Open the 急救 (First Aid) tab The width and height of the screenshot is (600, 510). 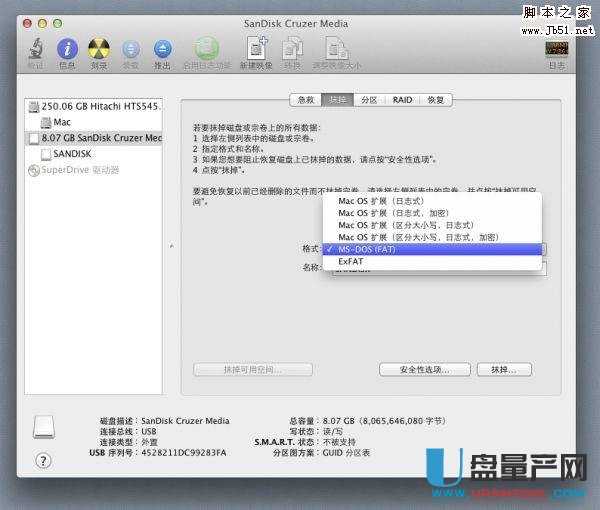(x=306, y=100)
